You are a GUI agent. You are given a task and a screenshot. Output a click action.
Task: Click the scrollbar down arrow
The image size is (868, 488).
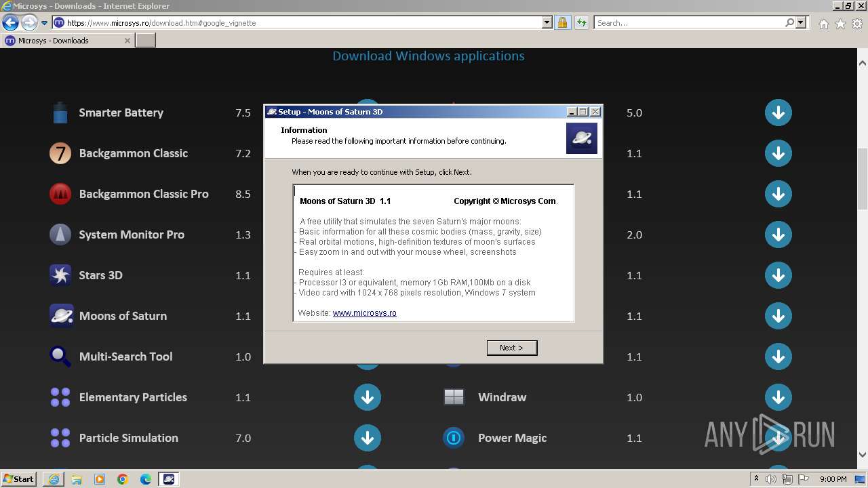click(863, 455)
